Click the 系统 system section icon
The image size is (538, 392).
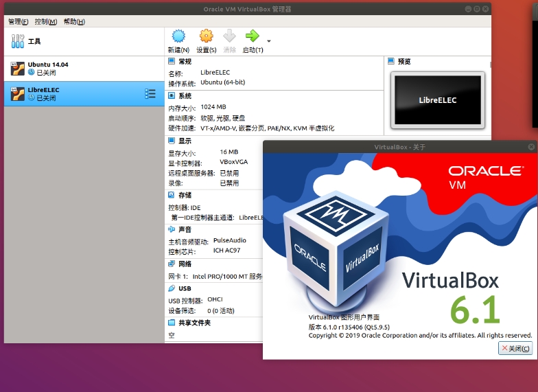coord(172,96)
